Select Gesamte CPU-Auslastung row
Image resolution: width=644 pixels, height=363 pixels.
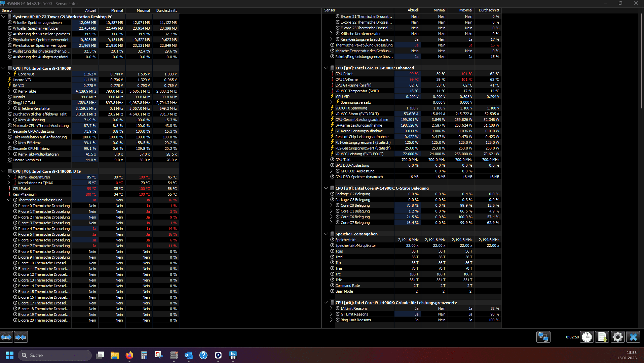click(x=89, y=131)
